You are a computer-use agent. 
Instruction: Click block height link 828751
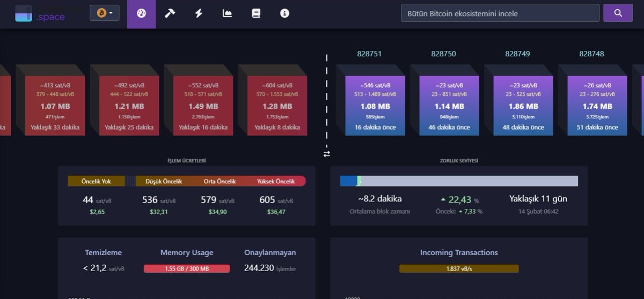[x=369, y=54]
